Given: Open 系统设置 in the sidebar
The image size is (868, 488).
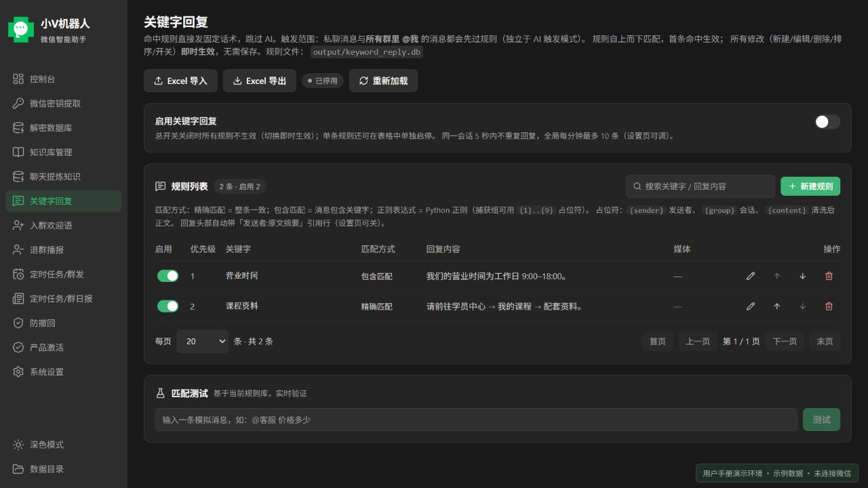Looking at the screenshot, I should coord(64,371).
